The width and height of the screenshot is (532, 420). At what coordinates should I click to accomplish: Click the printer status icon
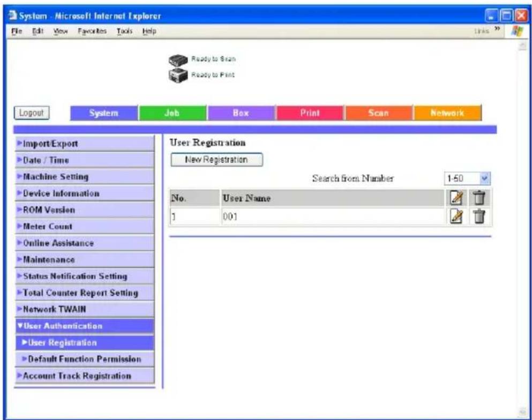[178, 76]
